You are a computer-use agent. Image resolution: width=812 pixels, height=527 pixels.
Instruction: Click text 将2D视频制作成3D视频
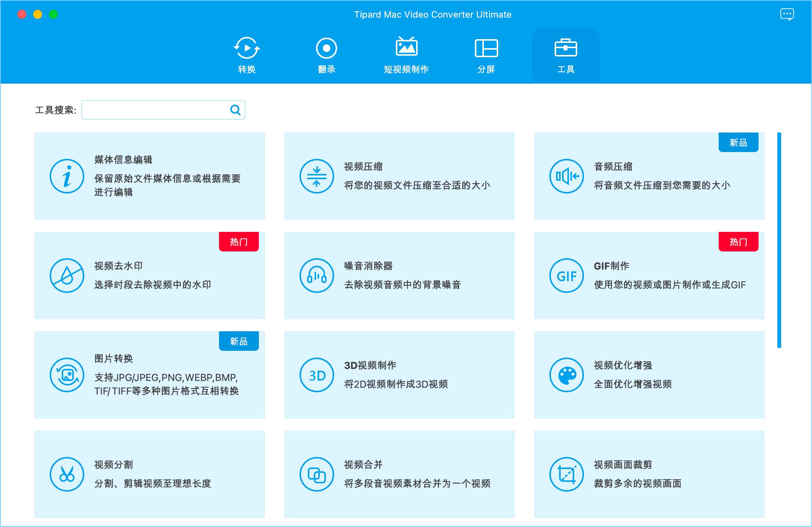pyautogui.click(x=396, y=384)
